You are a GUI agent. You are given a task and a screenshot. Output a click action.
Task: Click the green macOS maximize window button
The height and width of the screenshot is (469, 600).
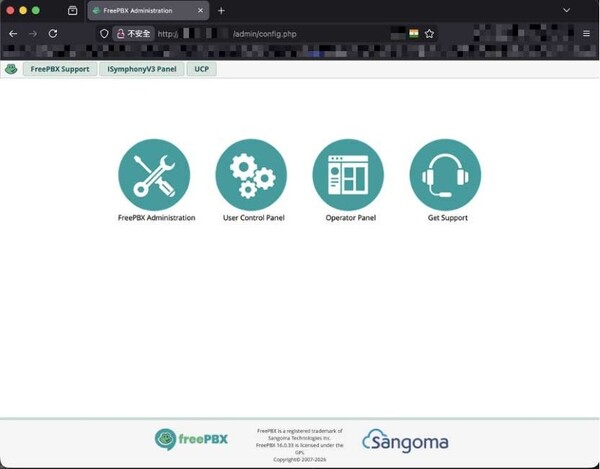point(36,10)
